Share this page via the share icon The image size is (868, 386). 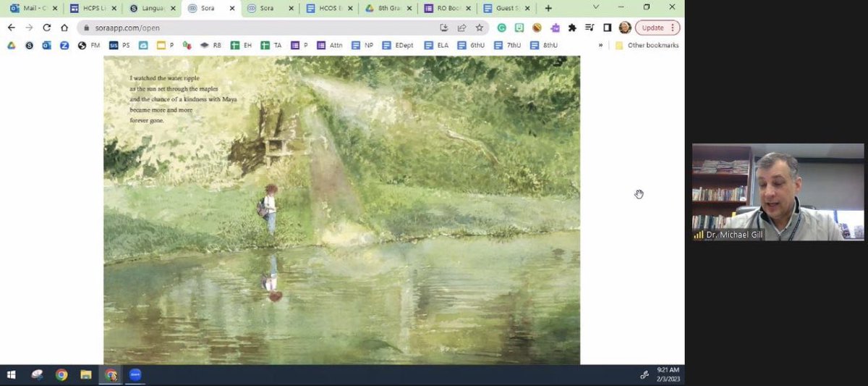pos(461,28)
